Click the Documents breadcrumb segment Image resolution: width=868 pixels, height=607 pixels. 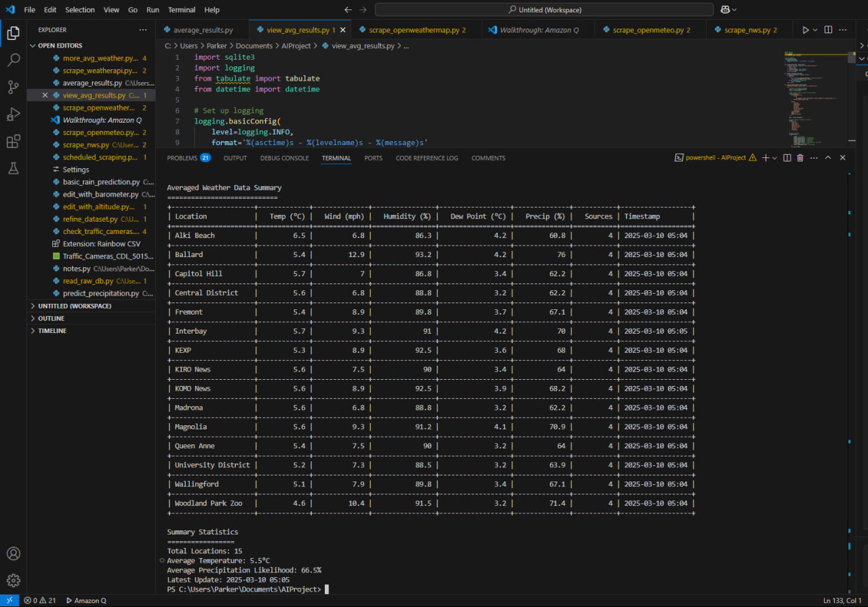(x=254, y=45)
